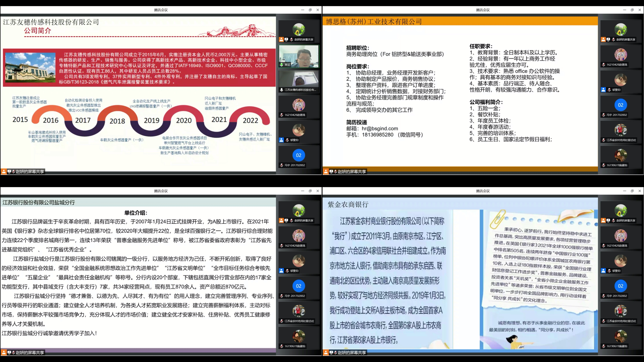This screenshot has height=362, width=644.
Task: Click muted mic of 江苏省农村信用社联合社 in 江苏银行 window
Action: [282, 321]
